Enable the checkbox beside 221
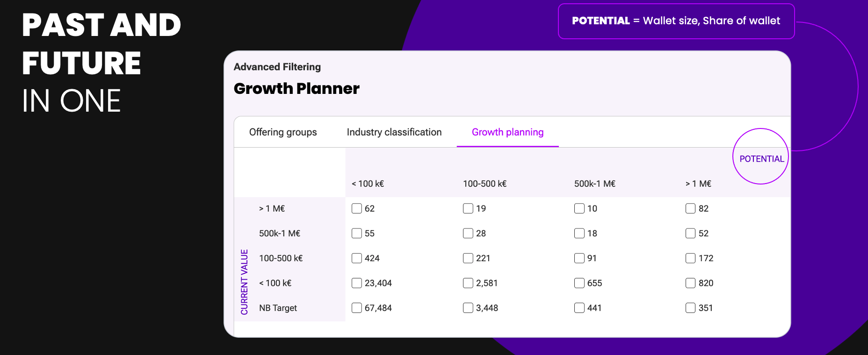This screenshot has width=868, height=355. click(468, 258)
